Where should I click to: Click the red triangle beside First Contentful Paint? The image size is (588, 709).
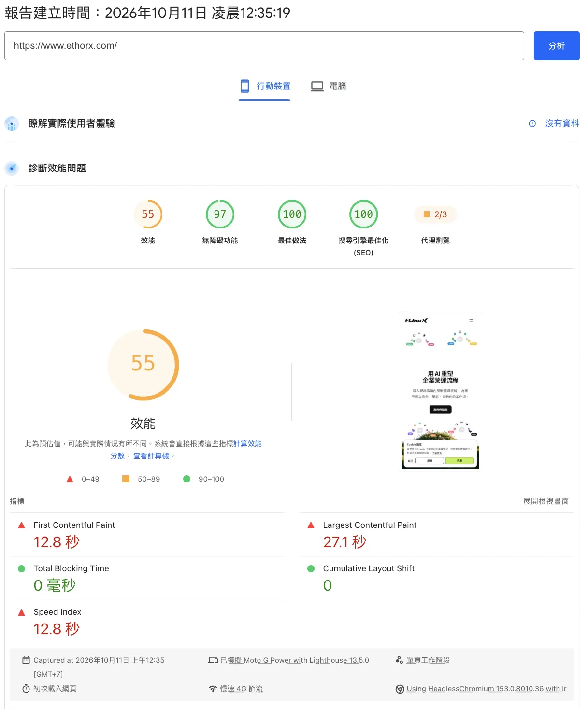click(21, 525)
